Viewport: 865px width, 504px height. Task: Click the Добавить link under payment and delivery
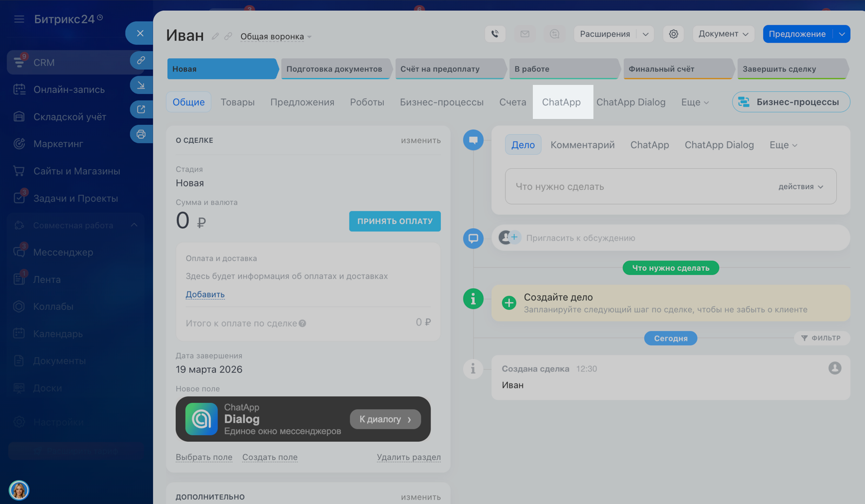pyautogui.click(x=205, y=294)
